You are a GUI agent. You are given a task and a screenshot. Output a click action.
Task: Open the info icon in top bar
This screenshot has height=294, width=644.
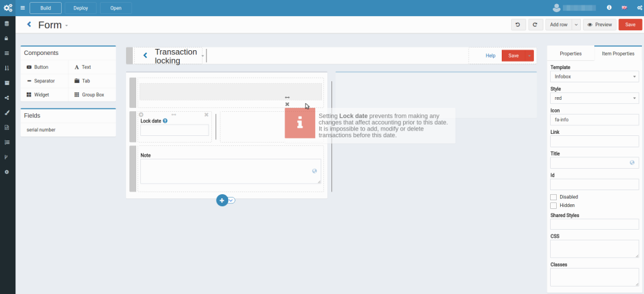click(x=609, y=8)
